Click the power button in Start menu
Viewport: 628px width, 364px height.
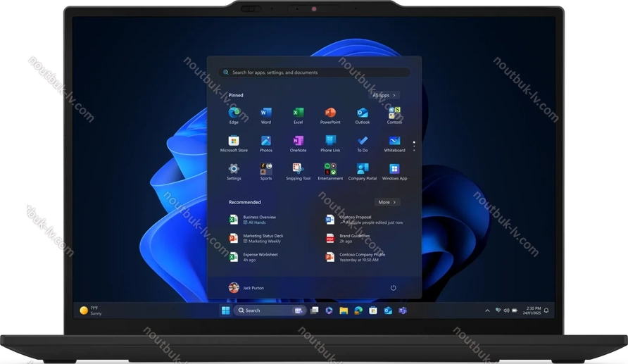(393, 288)
